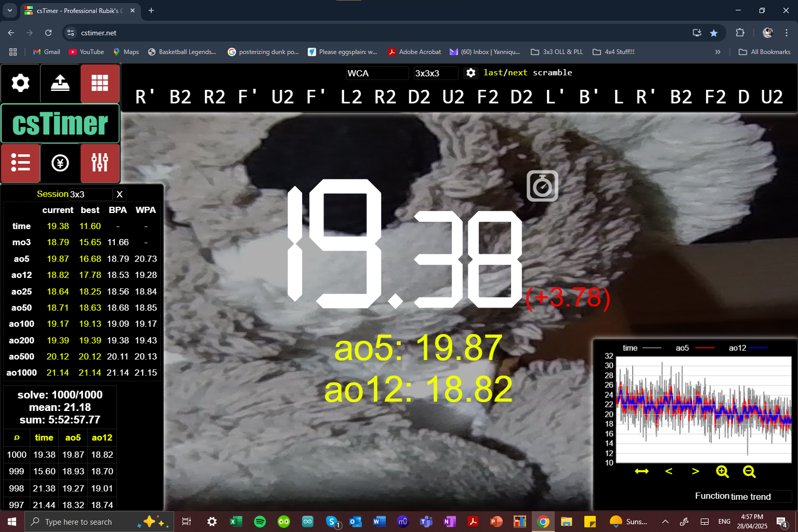Click the 'last' scramble link
The width and height of the screenshot is (798, 532).
(493, 73)
